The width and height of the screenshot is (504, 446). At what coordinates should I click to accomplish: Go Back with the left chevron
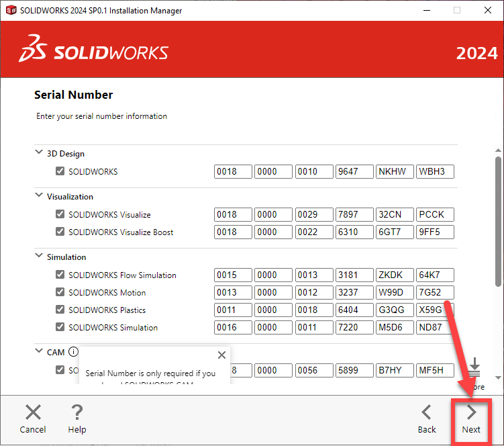click(427, 412)
